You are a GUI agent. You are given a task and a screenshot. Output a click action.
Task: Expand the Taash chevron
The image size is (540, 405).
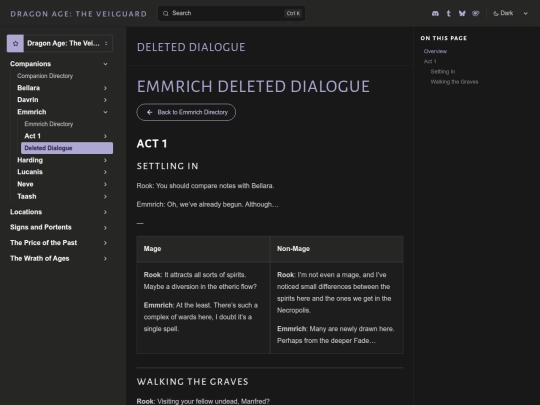(105, 196)
